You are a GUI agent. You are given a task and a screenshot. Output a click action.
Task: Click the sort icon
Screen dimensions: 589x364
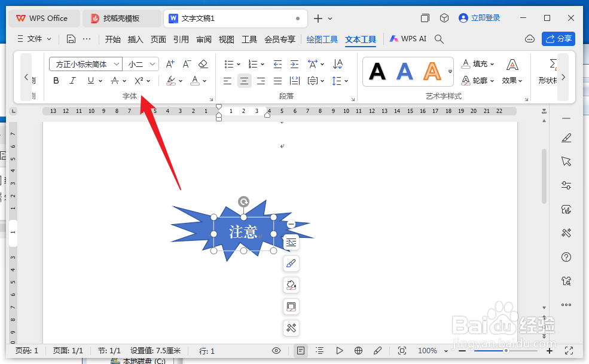click(338, 64)
